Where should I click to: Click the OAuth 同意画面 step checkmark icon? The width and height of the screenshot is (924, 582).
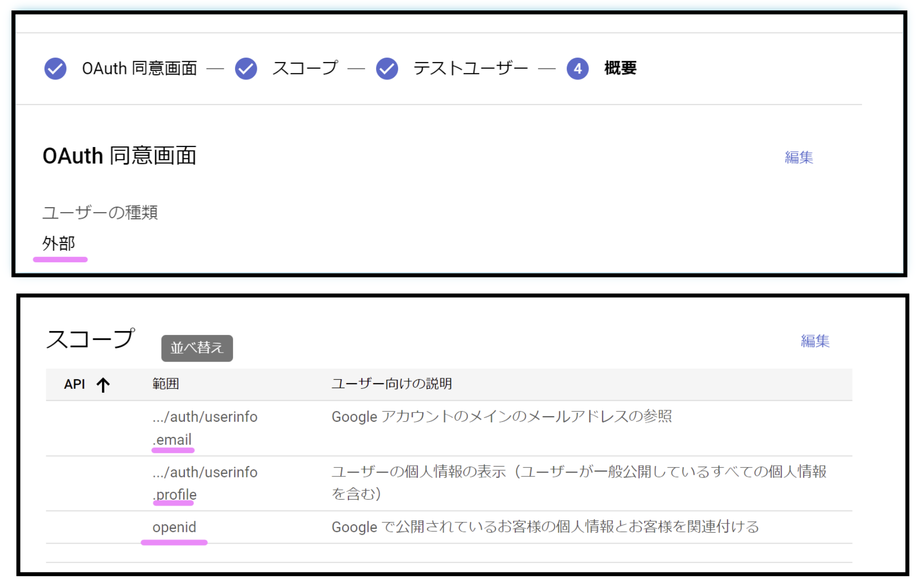point(55,69)
